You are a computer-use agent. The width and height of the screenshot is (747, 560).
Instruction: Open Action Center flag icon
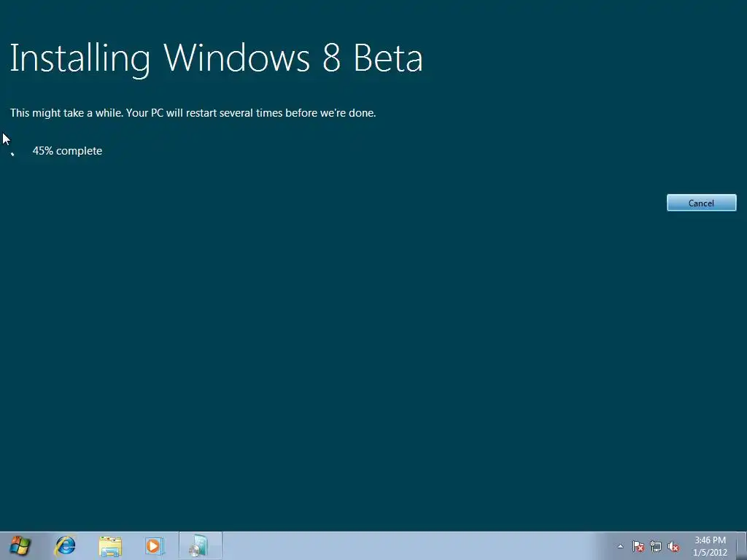(638, 546)
